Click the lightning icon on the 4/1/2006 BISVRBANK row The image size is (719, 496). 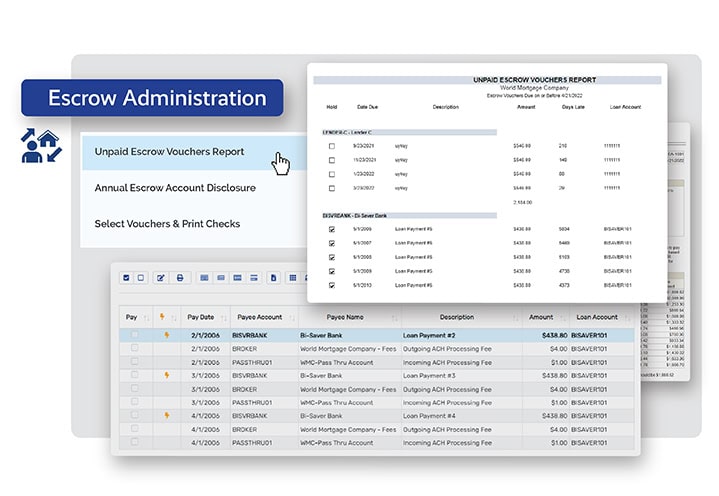(x=167, y=416)
